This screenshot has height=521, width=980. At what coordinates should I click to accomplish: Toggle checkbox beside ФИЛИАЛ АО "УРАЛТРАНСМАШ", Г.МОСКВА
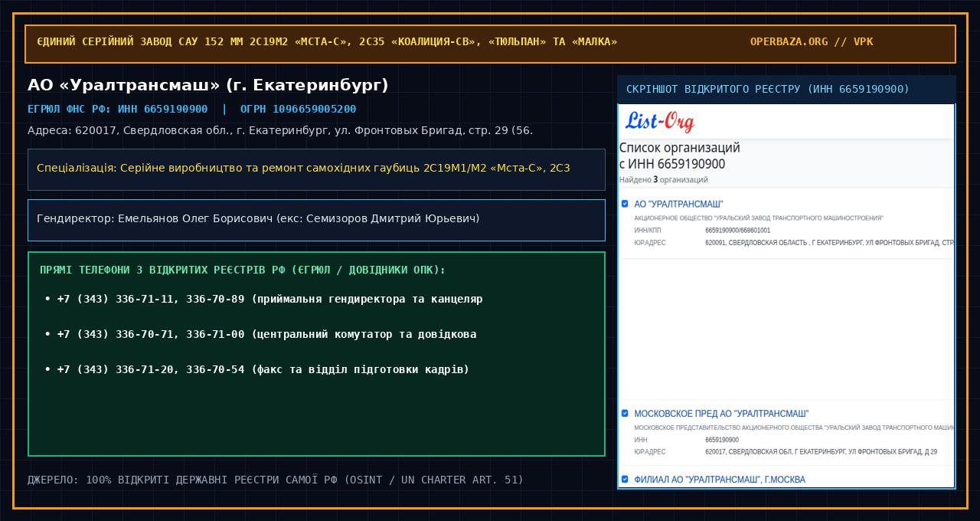tap(625, 480)
